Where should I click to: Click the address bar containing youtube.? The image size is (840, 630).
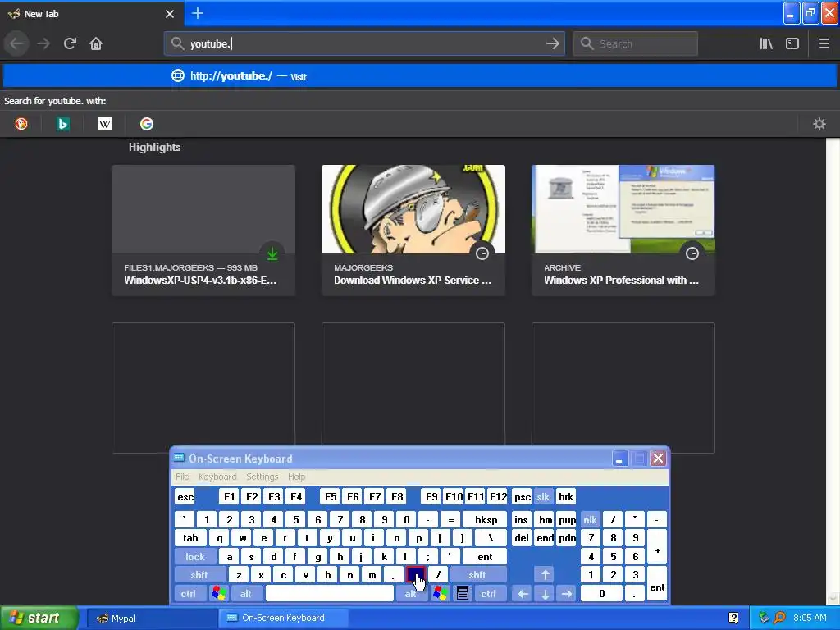point(364,43)
